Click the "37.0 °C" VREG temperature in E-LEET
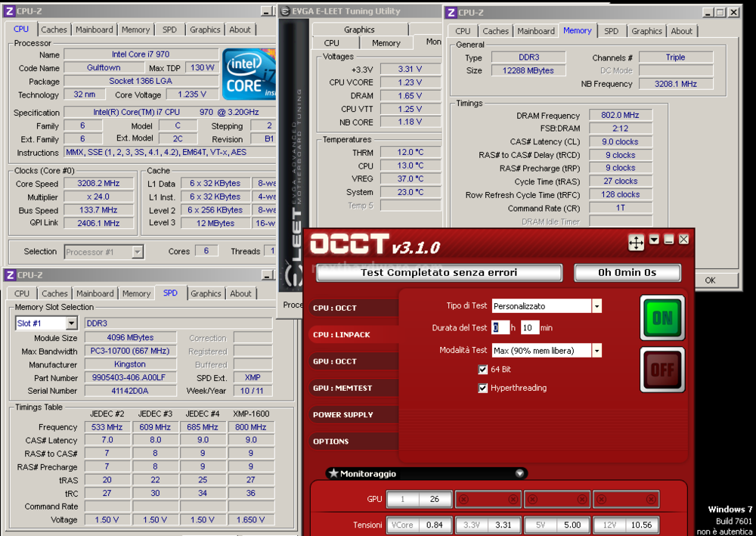 click(x=410, y=178)
